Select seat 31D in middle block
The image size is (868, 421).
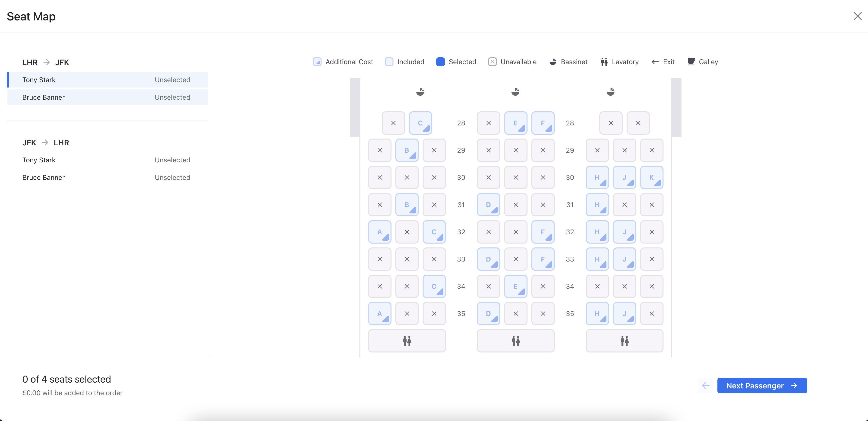point(488,205)
